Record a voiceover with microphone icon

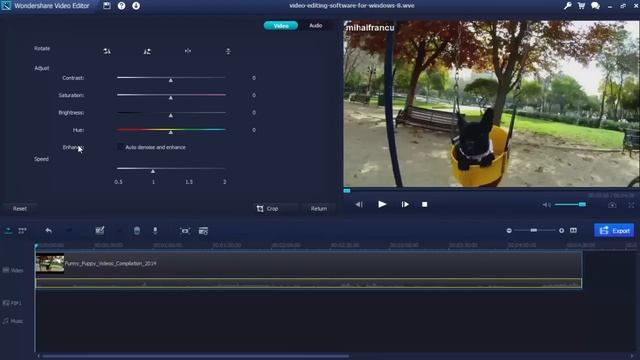point(155,231)
